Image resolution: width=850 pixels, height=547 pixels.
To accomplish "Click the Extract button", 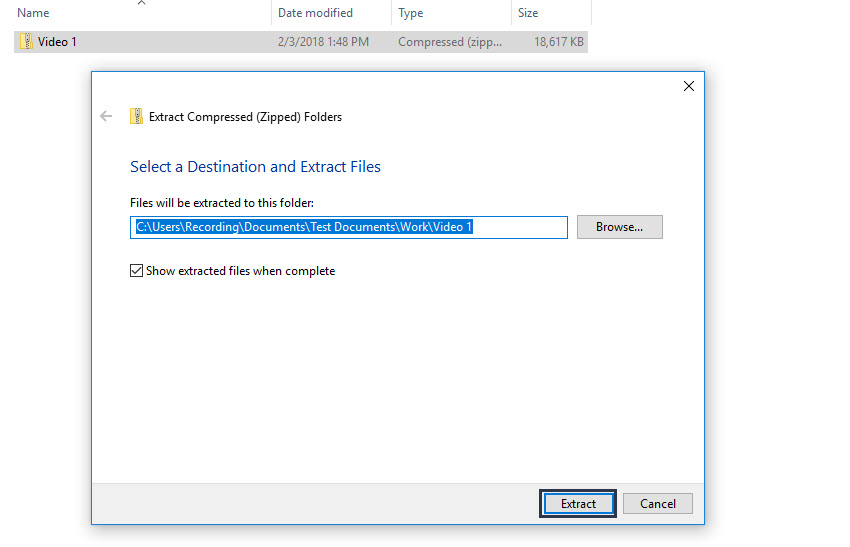I will click(578, 504).
